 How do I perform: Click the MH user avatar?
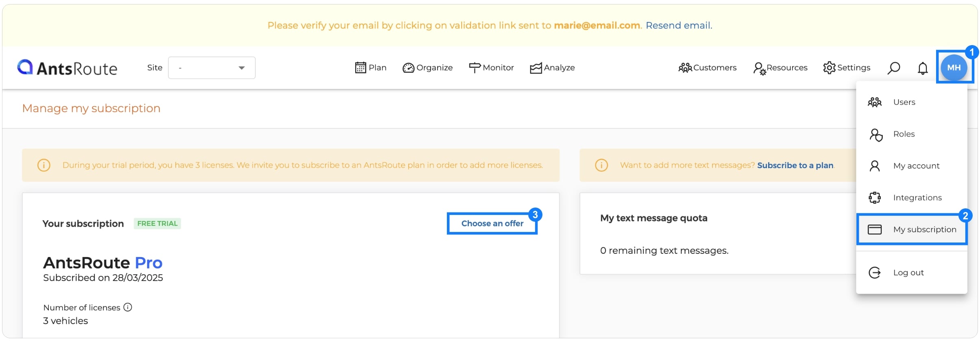[954, 68]
